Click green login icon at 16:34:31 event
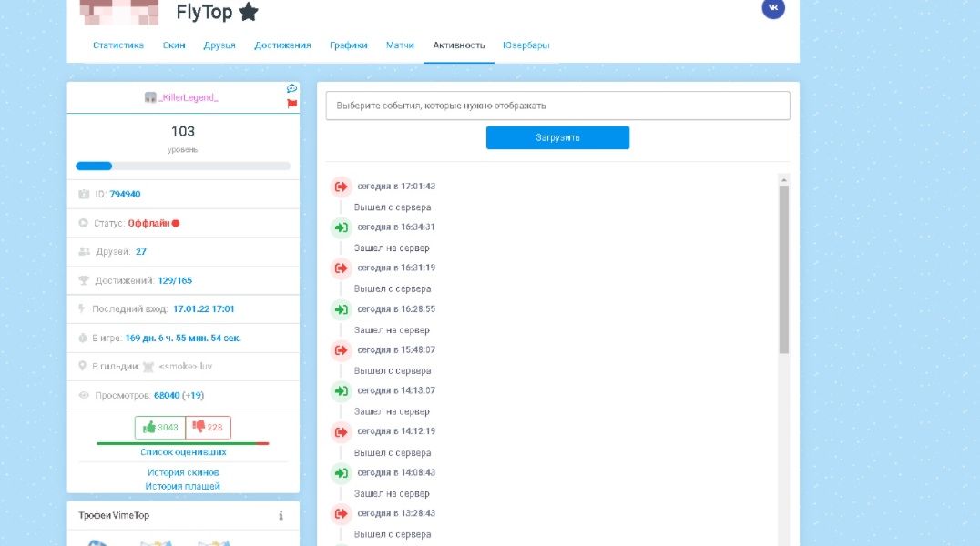The width and height of the screenshot is (980, 546). [x=341, y=227]
